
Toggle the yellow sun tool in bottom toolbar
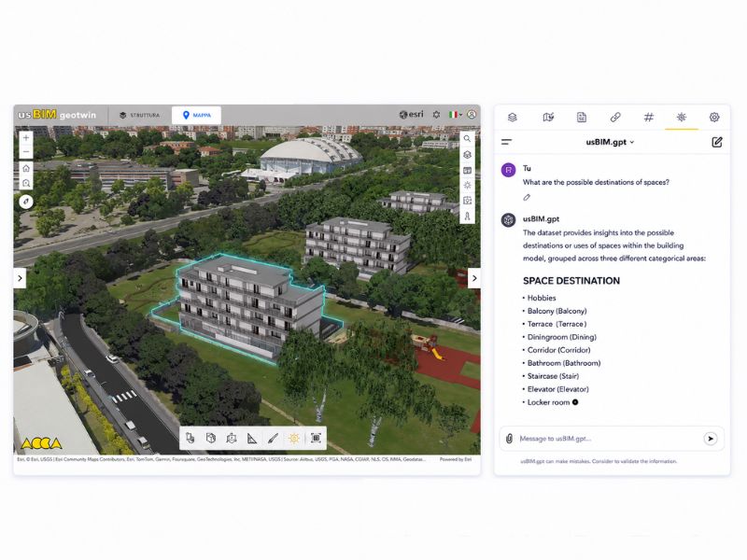[x=294, y=438]
